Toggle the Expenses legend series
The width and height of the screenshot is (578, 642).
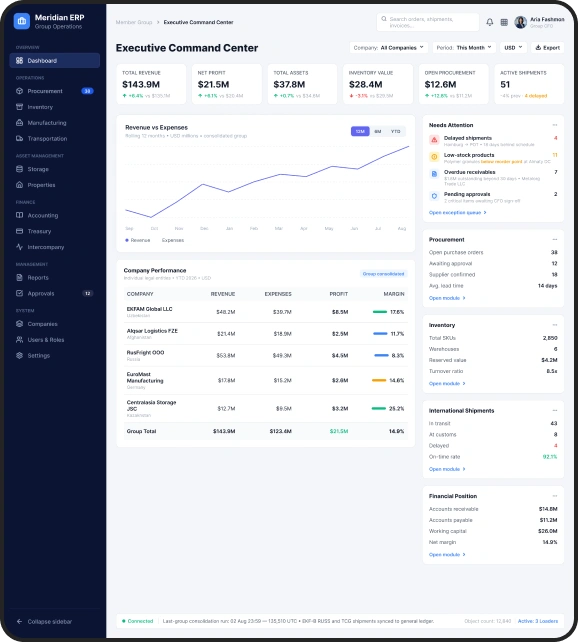pyautogui.click(x=173, y=240)
